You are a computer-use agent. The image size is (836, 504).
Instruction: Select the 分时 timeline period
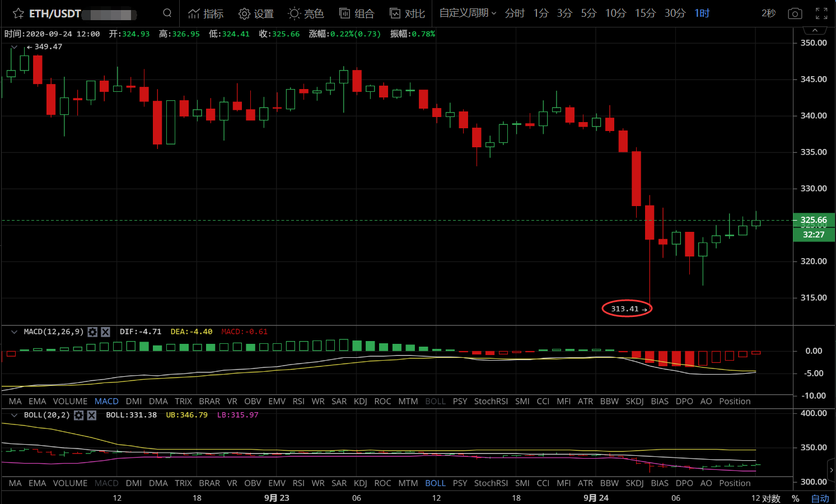coord(515,13)
